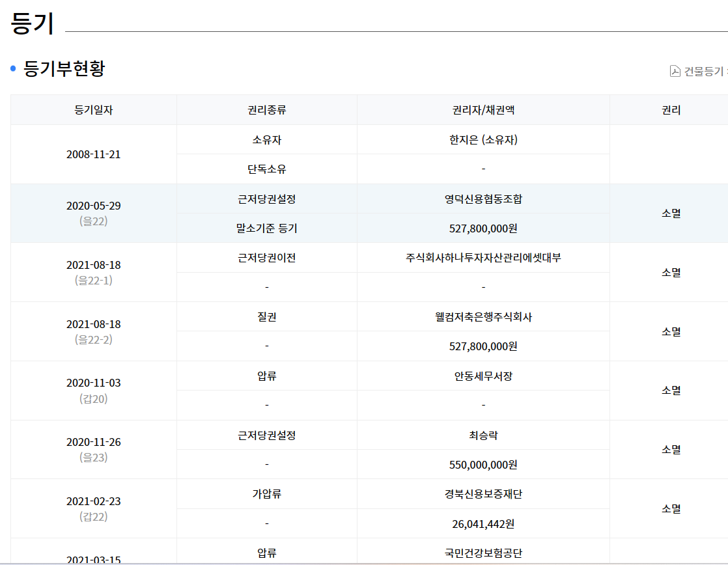Click the 등기일자 column header
This screenshot has height=565, width=728.
93,110
